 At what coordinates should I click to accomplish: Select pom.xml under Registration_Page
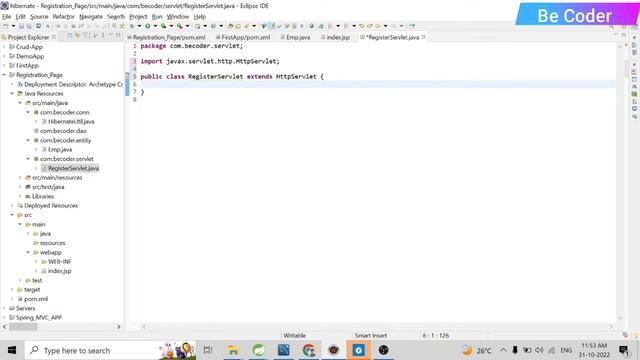(36, 299)
